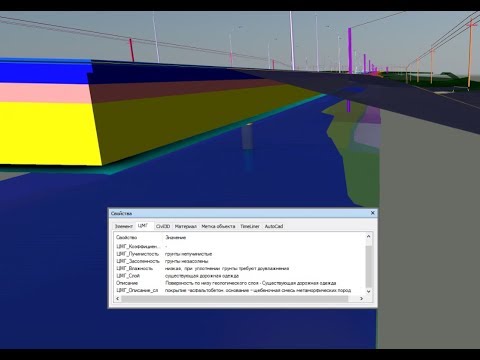Select the ЦМГ tab

coord(143,226)
